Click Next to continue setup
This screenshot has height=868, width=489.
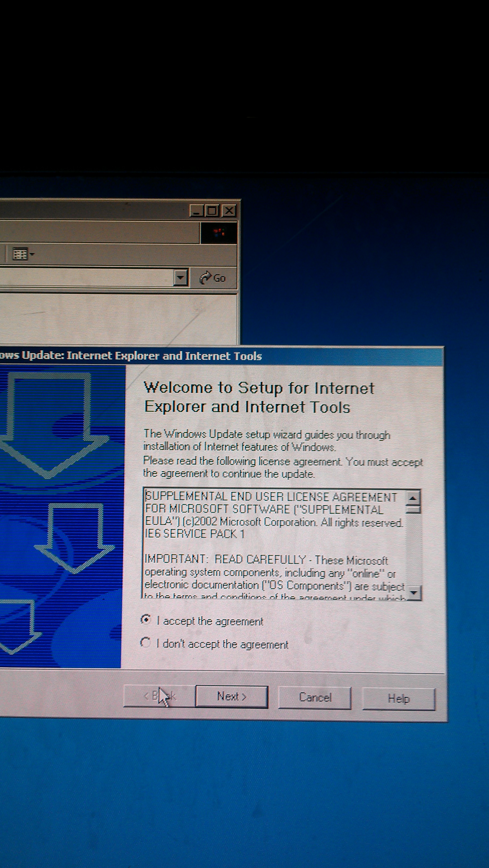click(232, 696)
